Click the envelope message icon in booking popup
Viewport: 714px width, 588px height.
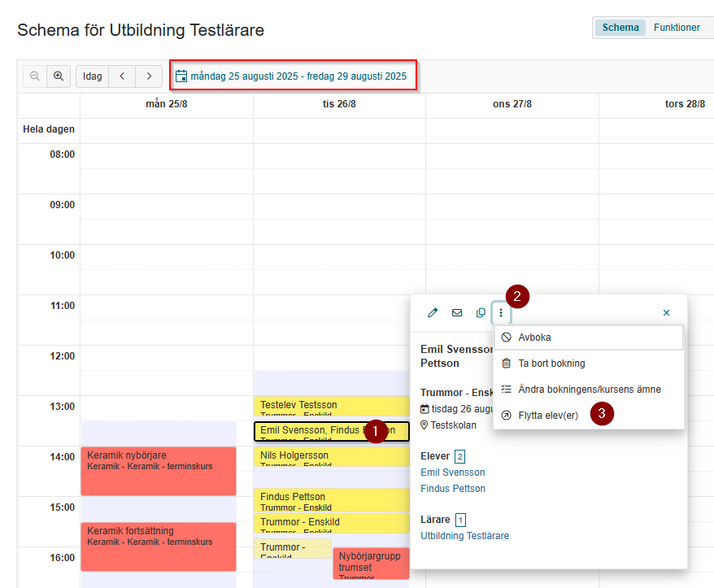pyautogui.click(x=457, y=312)
